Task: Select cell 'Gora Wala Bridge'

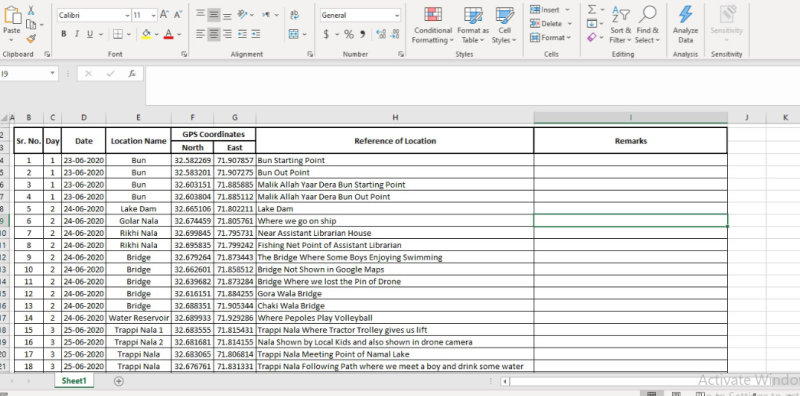Action: [x=395, y=293]
